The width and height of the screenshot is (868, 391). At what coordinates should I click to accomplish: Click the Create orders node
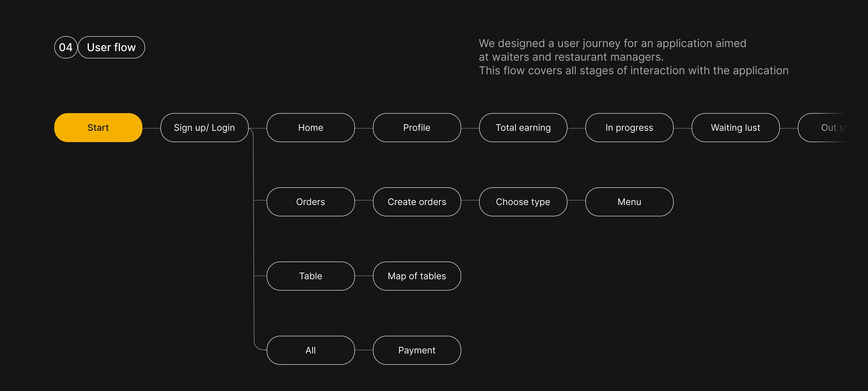[417, 202]
